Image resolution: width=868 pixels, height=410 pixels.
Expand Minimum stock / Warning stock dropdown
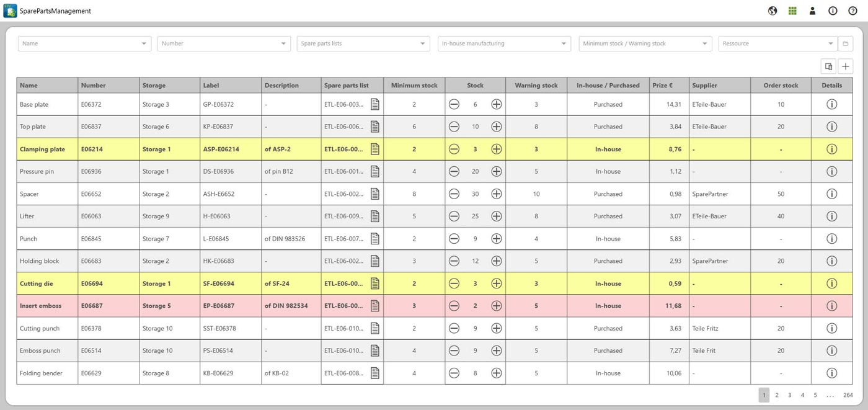(705, 43)
